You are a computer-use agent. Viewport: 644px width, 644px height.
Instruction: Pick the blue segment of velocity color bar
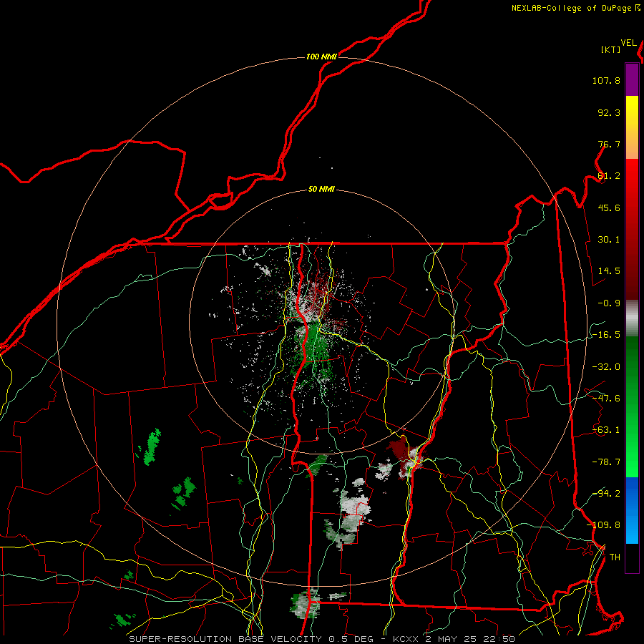click(x=632, y=510)
